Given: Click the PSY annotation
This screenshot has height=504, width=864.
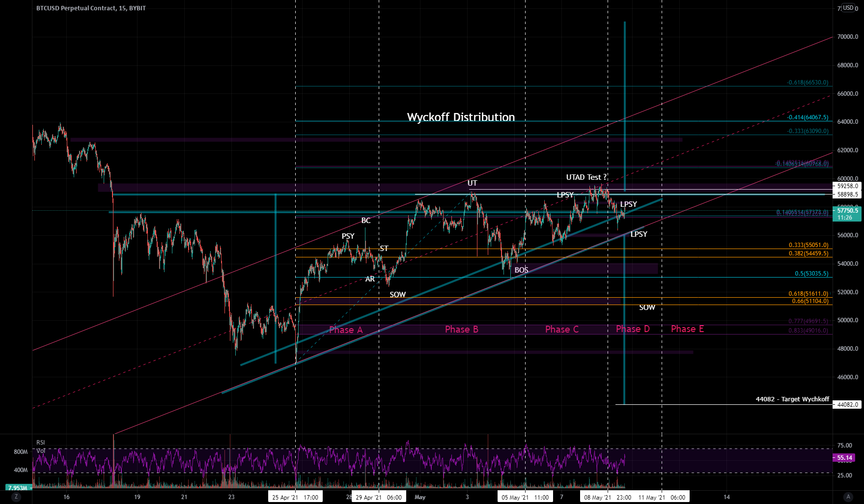Looking at the screenshot, I should [x=348, y=236].
